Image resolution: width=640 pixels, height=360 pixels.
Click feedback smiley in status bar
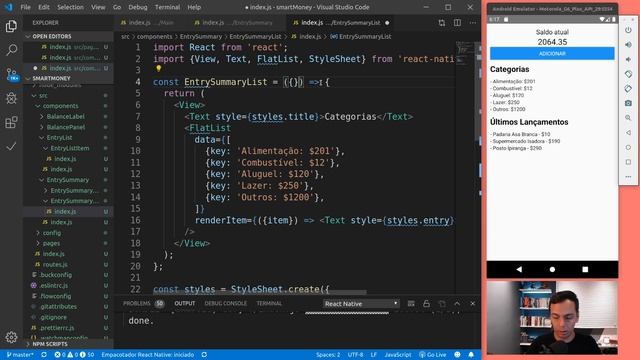(457, 355)
